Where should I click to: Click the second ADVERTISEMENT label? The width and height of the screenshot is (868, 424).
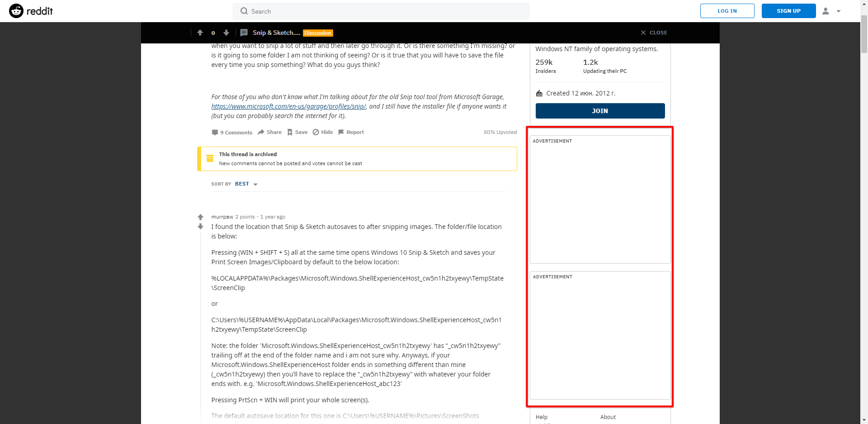[552, 277]
